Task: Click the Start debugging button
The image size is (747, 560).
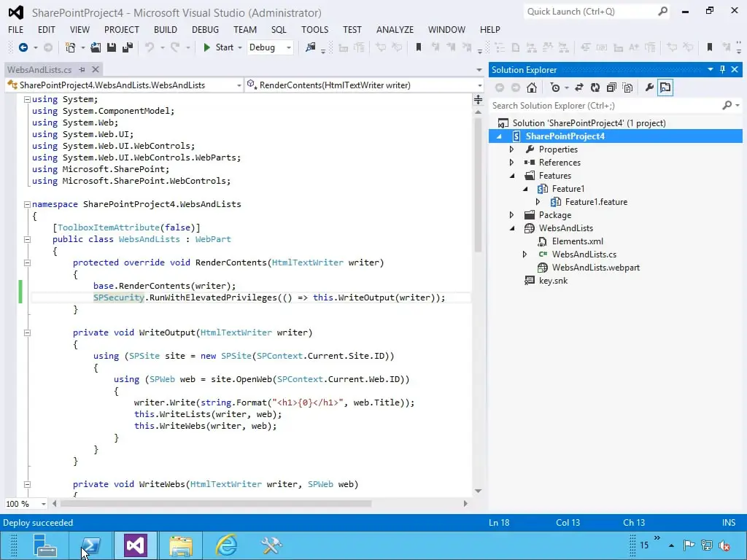Action: pos(219,47)
